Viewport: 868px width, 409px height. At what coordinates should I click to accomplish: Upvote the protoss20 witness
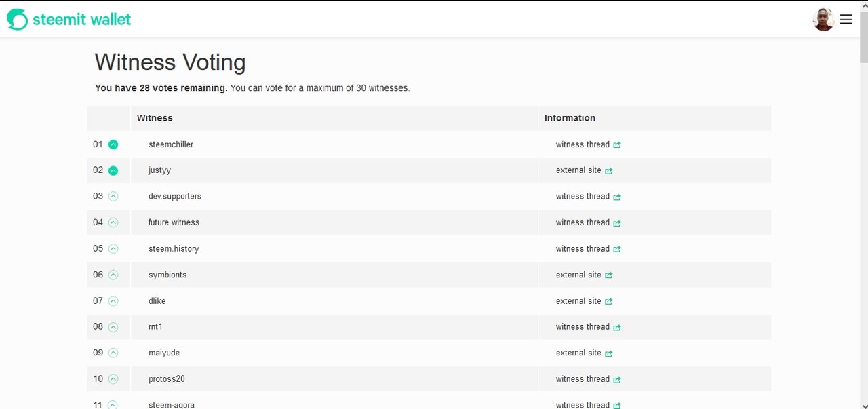pos(113,379)
